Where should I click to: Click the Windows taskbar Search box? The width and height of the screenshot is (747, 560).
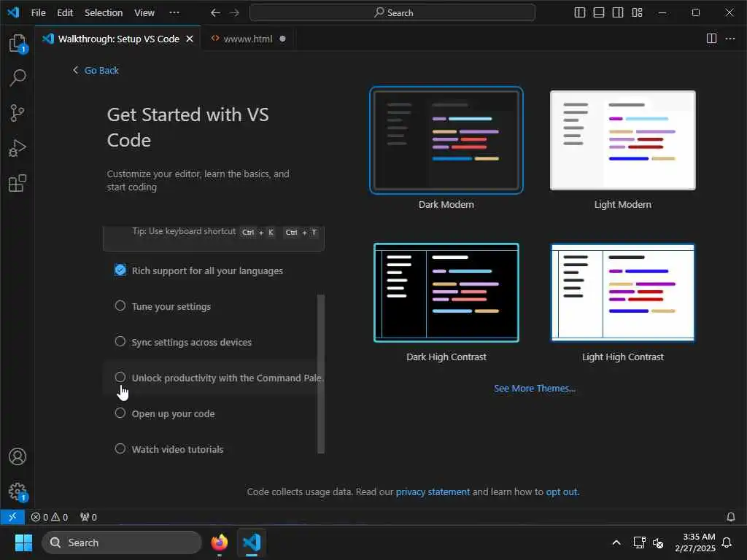[122, 542]
